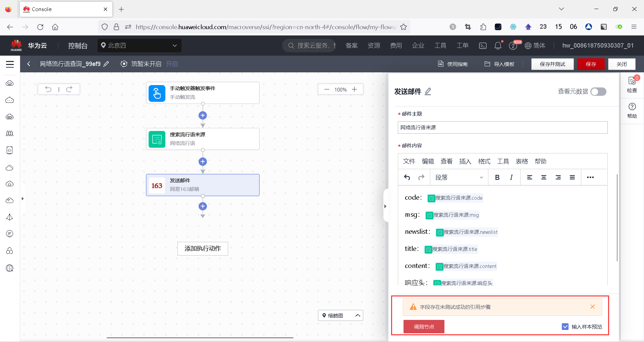The image size is (644, 342).
Task: Open the 检查 check panel
Action: (x=632, y=85)
